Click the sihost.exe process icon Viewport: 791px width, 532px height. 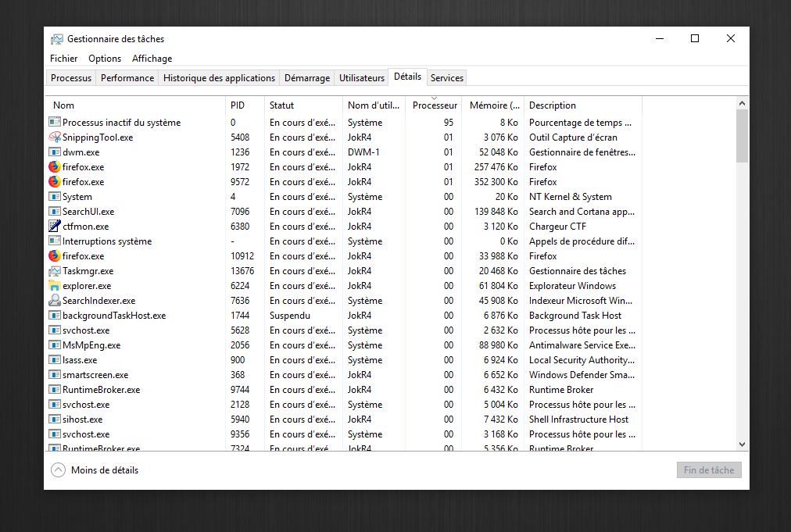(x=55, y=419)
